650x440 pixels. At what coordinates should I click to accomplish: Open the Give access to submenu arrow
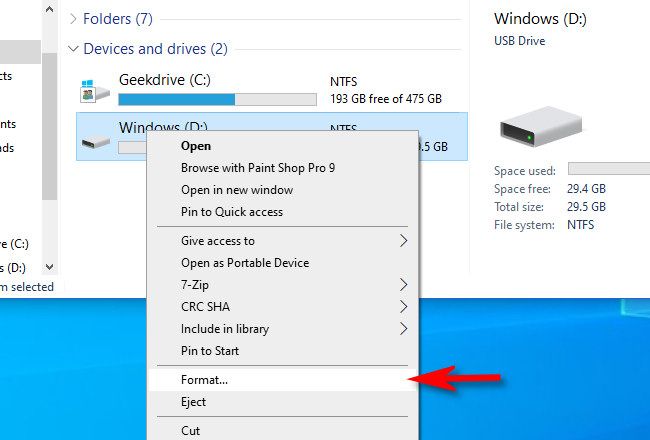[x=404, y=241]
